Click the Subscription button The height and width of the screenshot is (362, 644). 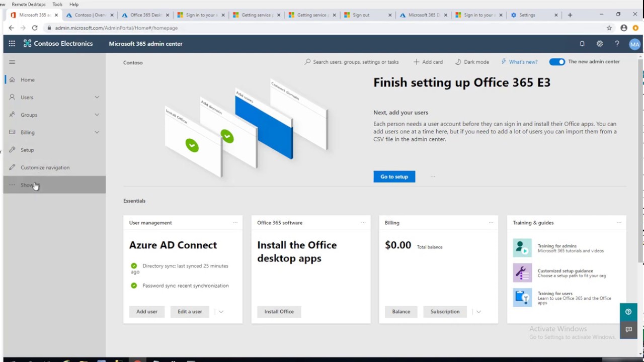445,312
